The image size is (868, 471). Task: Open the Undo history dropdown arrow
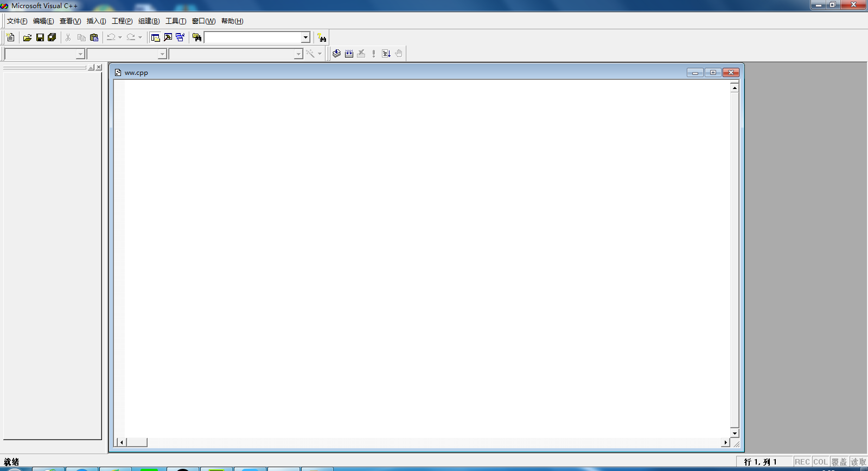120,37
